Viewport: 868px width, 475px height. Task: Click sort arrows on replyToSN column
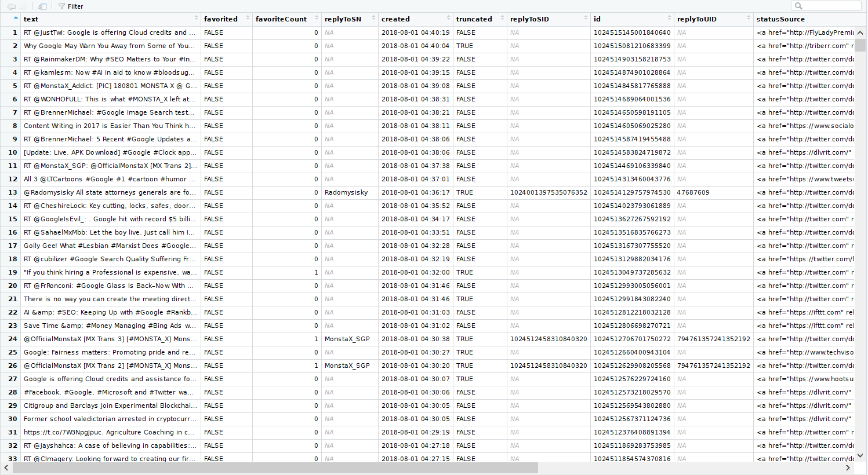click(373, 19)
